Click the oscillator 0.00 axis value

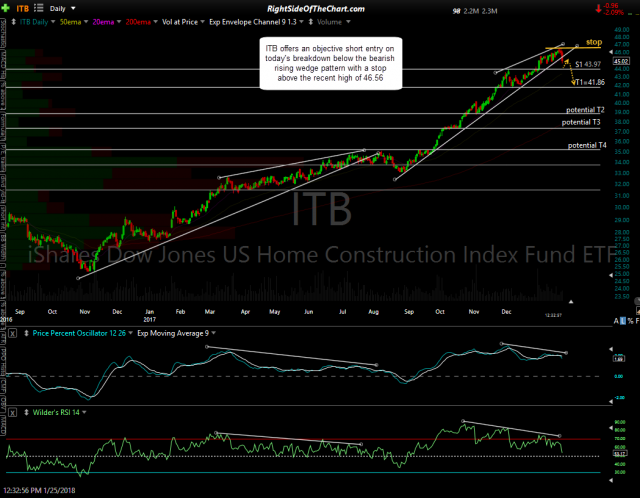coord(619,376)
